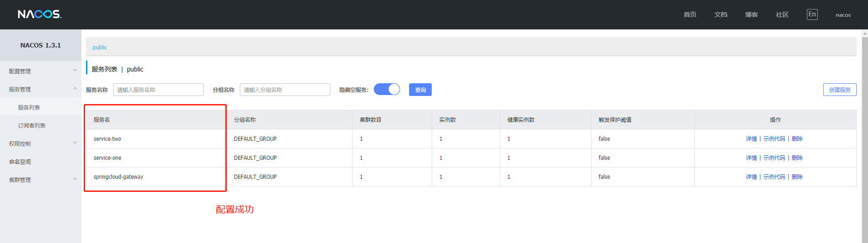Open 示例代码 for service-two

(774, 139)
